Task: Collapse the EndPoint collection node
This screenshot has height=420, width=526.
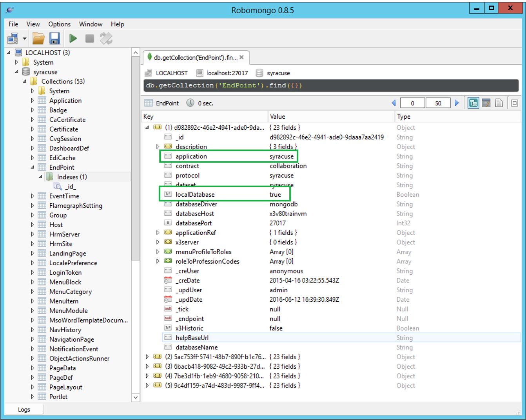Action: 33,167
